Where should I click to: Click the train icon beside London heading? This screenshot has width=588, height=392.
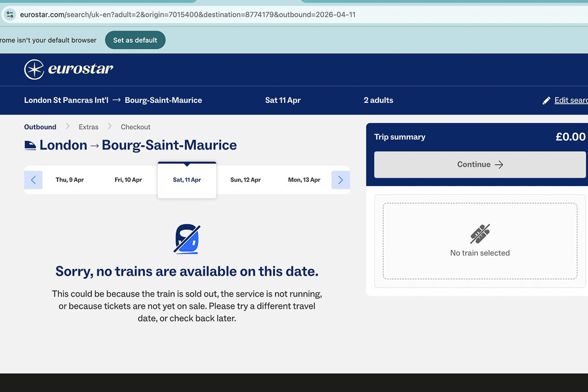click(x=30, y=146)
